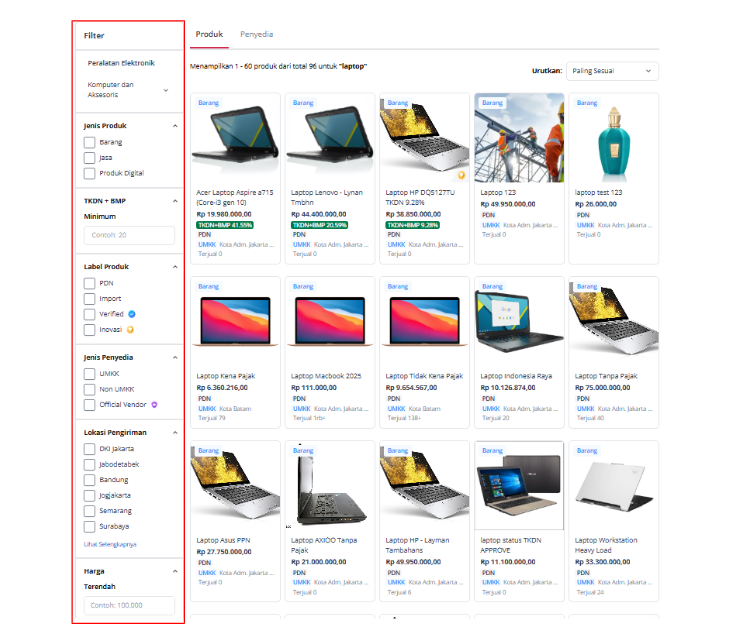
Task: Tick the Inovasi label checkbox
Action: point(89,330)
